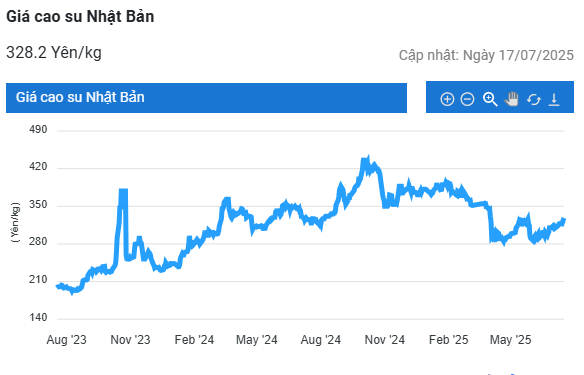The image size is (584, 375).
Task: Click the 328.2 Yên/kg price value
Action: pyautogui.click(x=54, y=53)
